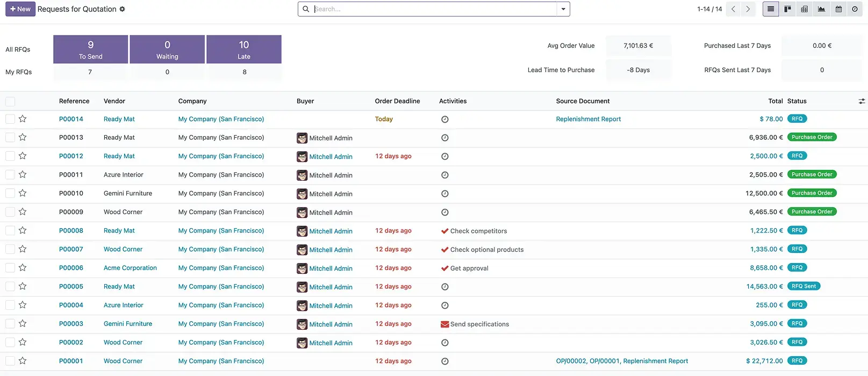This screenshot has width=868, height=376.
Task: Select all rows with the header checkbox
Action: 10,101
